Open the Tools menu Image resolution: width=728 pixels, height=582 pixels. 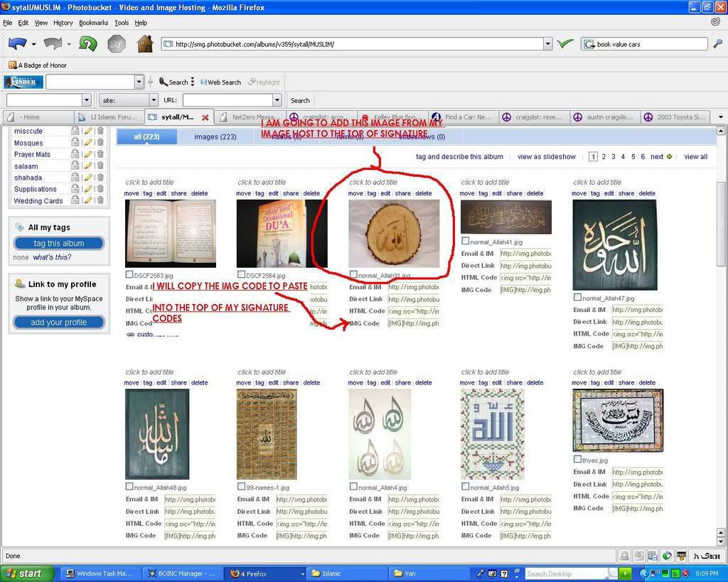[x=122, y=23]
